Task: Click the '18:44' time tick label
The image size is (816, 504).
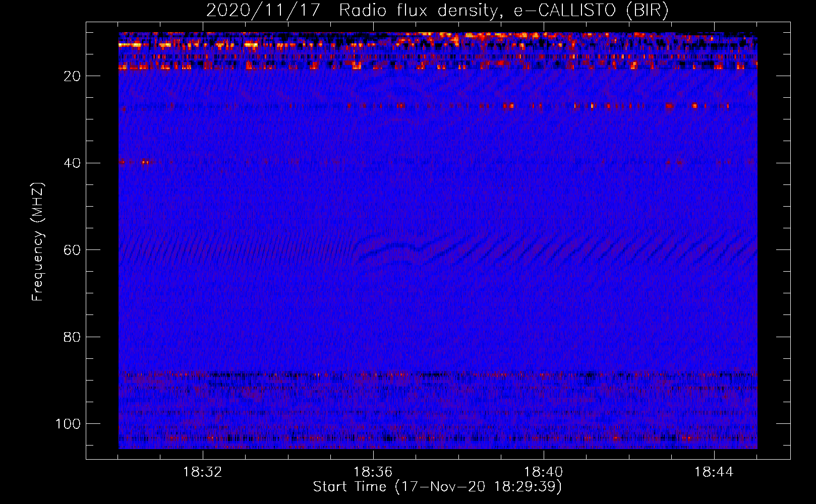Action: 714,472
